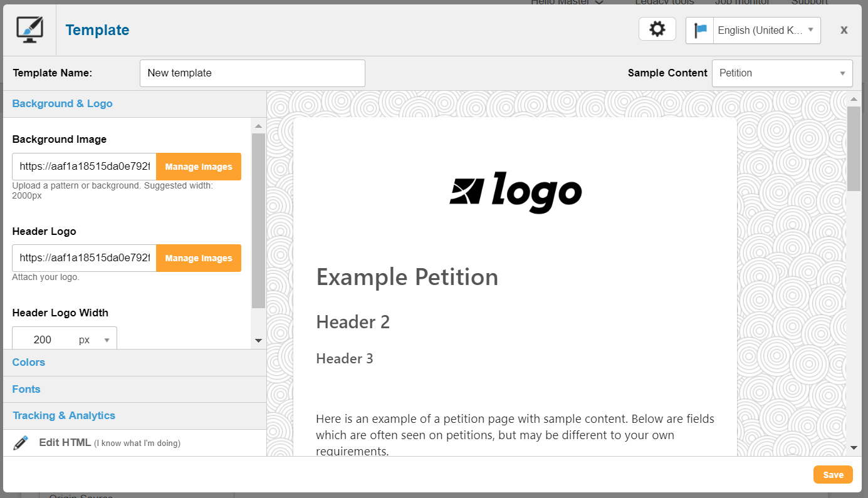
Task: Open the Legacy tools menu
Action: [x=664, y=3]
